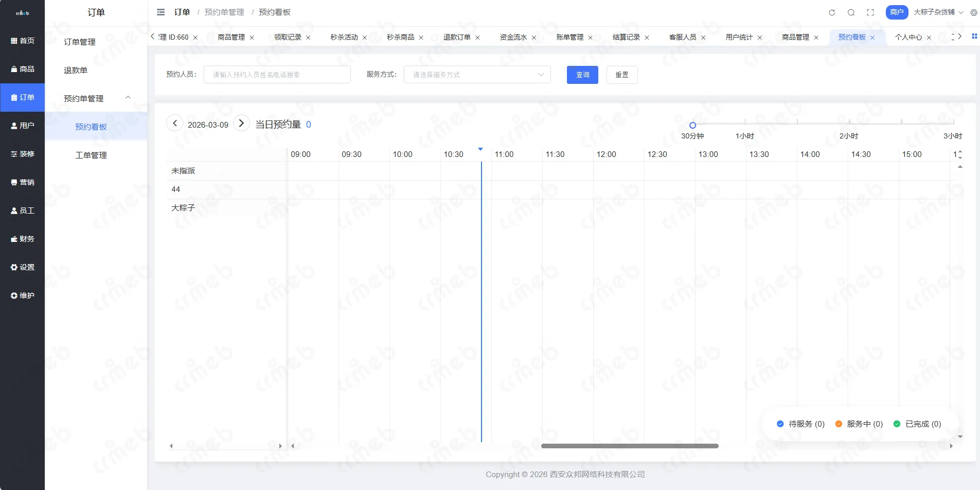Switch to the 领取记录 tab

click(x=288, y=37)
